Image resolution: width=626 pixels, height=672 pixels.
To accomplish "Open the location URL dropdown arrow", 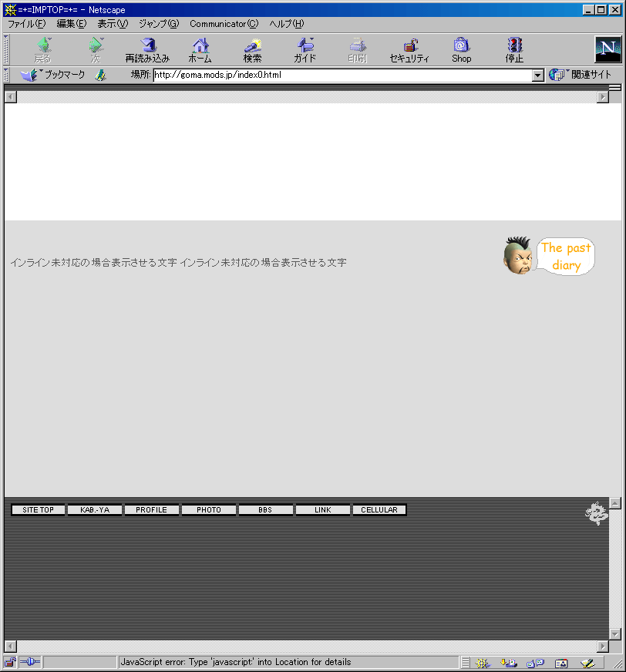I will point(537,76).
